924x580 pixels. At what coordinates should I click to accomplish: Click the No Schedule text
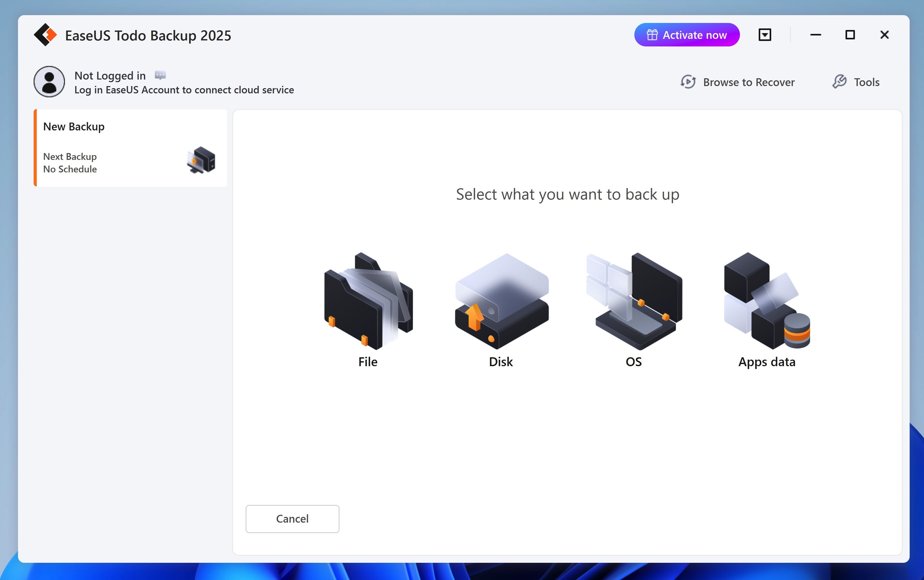pos(70,169)
